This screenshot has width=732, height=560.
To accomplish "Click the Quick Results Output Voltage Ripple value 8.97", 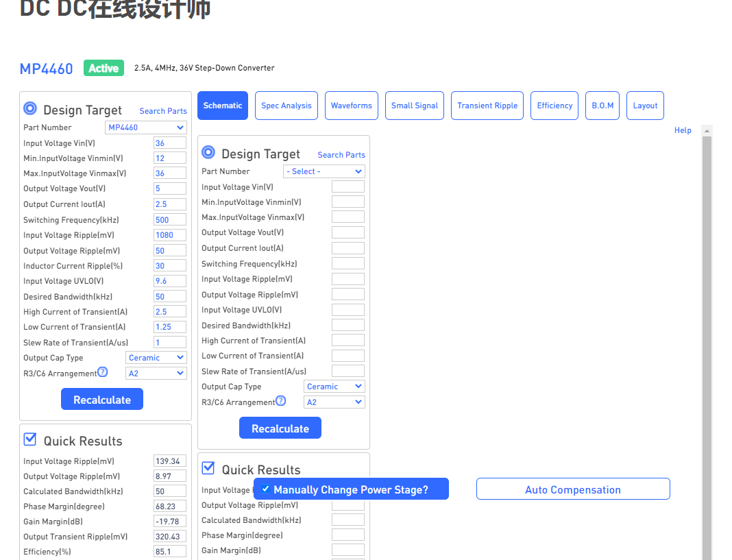I will coord(170,476).
